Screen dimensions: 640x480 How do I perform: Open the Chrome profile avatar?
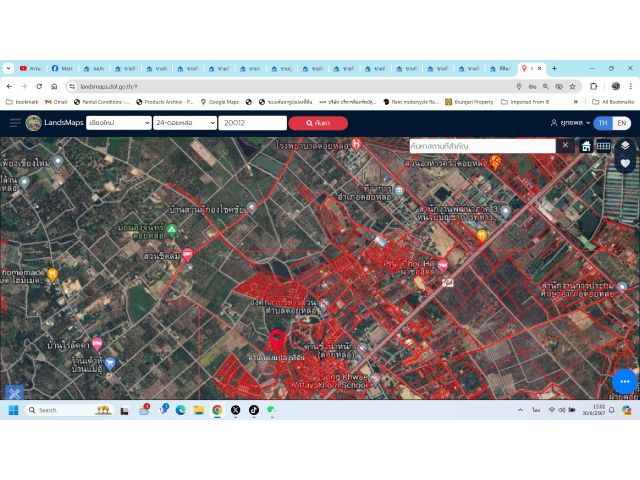click(x=616, y=86)
